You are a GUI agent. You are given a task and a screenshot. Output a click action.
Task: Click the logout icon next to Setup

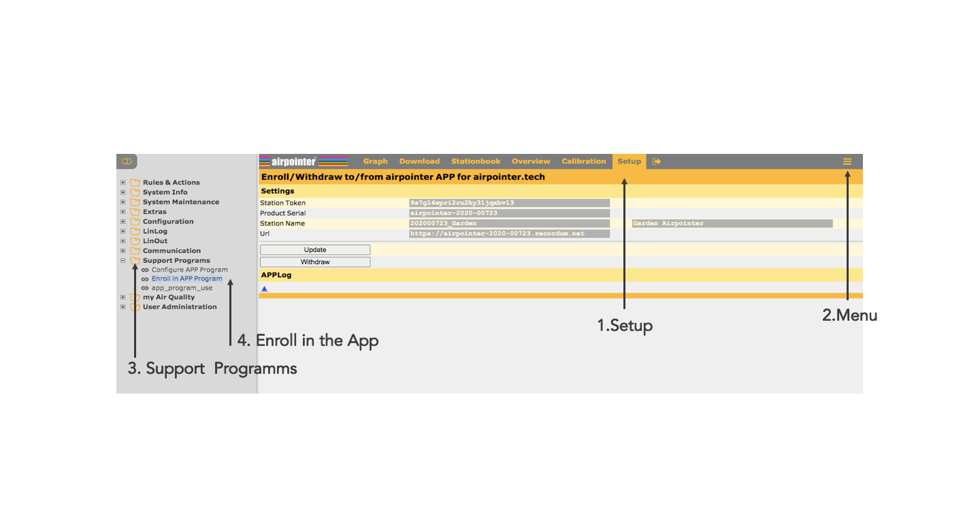click(657, 161)
